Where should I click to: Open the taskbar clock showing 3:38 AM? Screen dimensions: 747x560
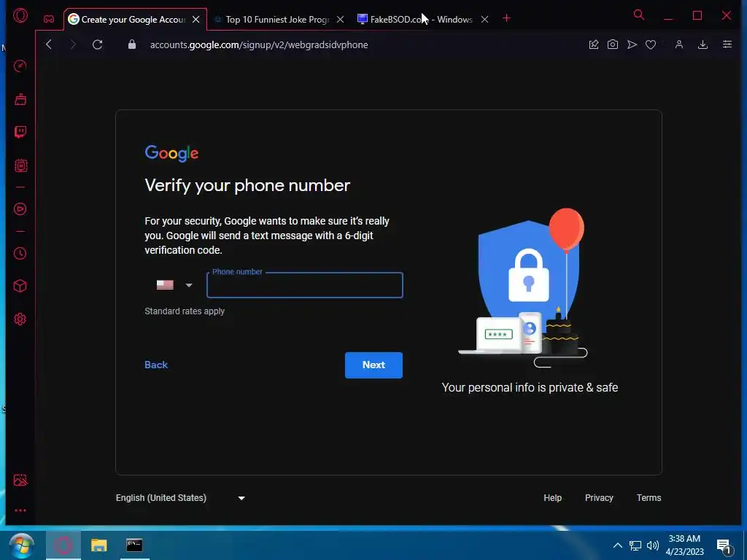click(684, 545)
